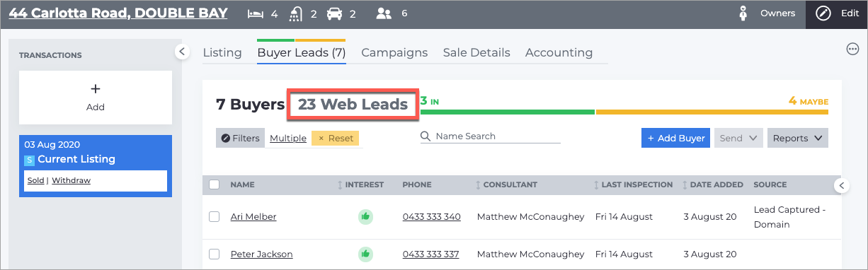Click Peter Jackson's thumbs-up interest icon
This screenshot has width=868, height=270.
click(x=365, y=254)
